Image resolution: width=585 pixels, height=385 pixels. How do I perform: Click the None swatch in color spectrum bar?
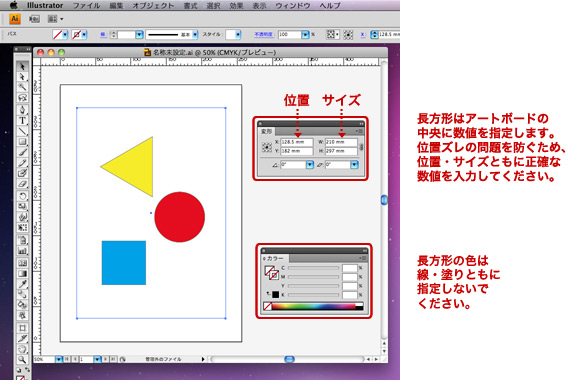[x=268, y=306]
